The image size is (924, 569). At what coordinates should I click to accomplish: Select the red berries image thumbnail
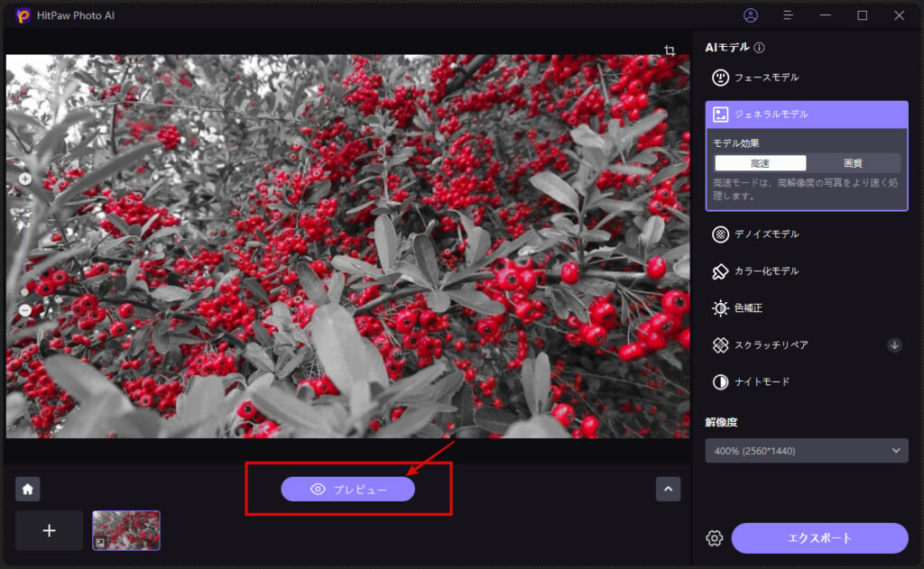pos(126,530)
